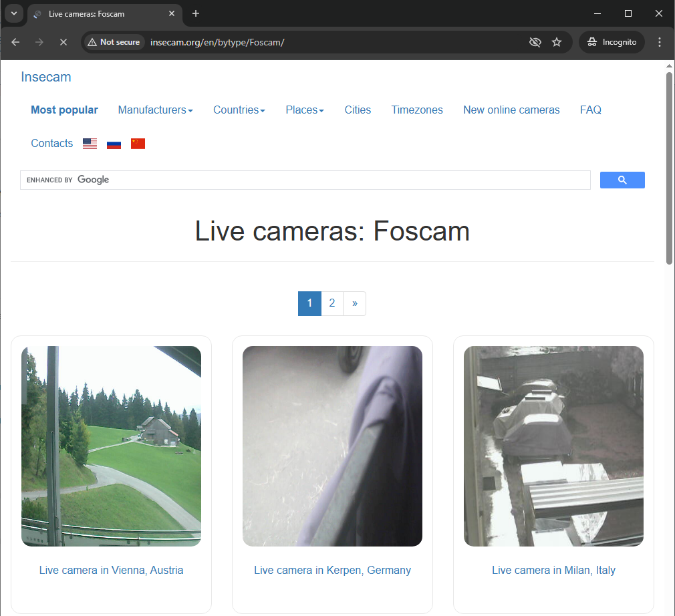
Task: Select the Google search button
Action: (622, 180)
